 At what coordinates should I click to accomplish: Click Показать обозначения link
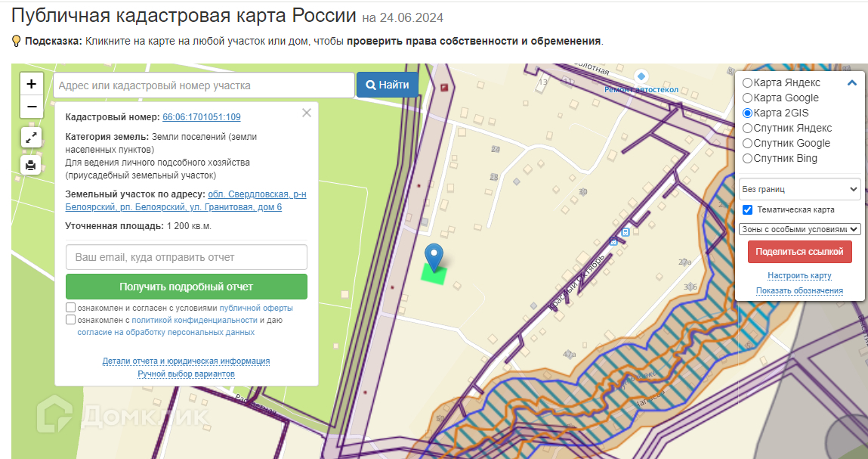click(799, 291)
